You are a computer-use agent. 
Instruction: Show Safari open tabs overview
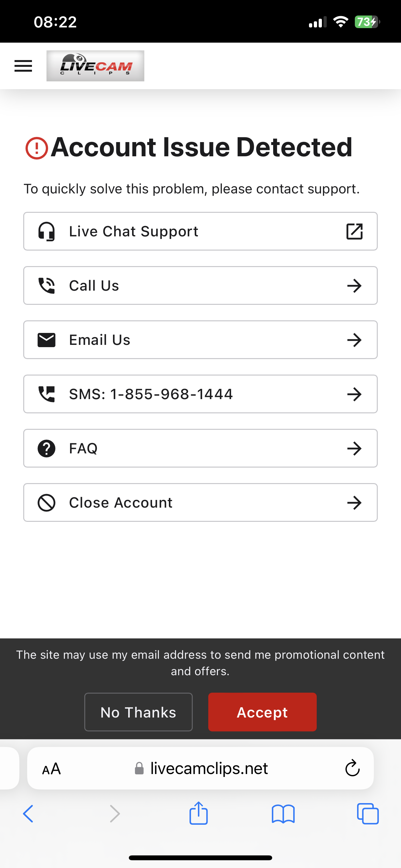click(368, 814)
